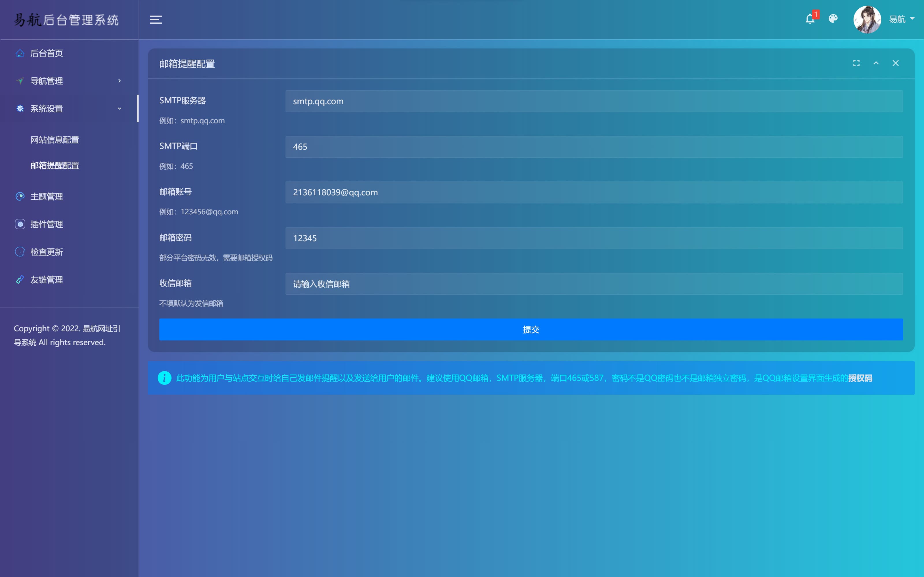Click the 邮箱提醒配置 menu item

55,166
